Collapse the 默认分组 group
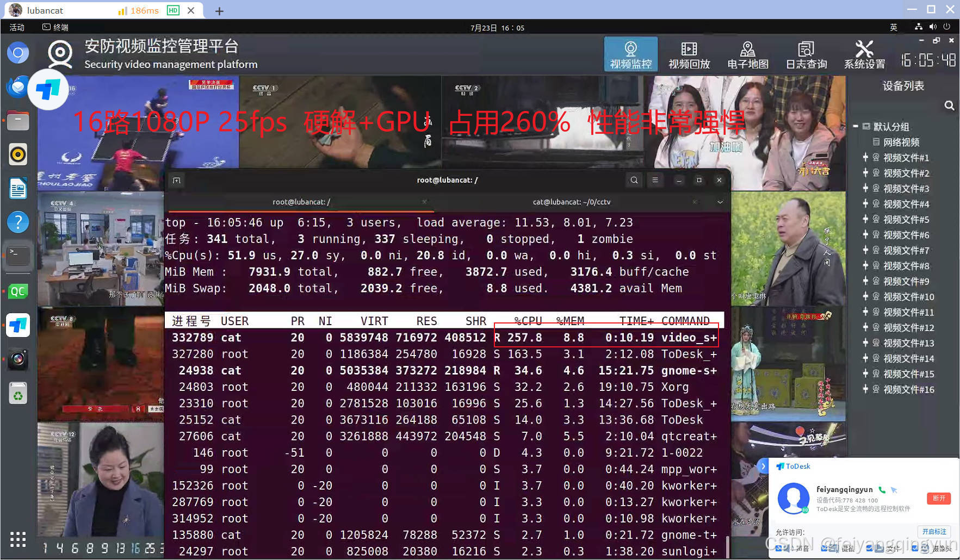Image resolution: width=960 pixels, height=560 pixels. (x=857, y=126)
